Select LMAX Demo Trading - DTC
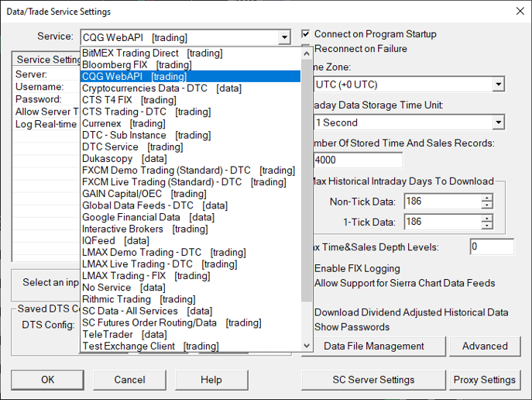The width and height of the screenshot is (532, 400). [x=190, y=252]
